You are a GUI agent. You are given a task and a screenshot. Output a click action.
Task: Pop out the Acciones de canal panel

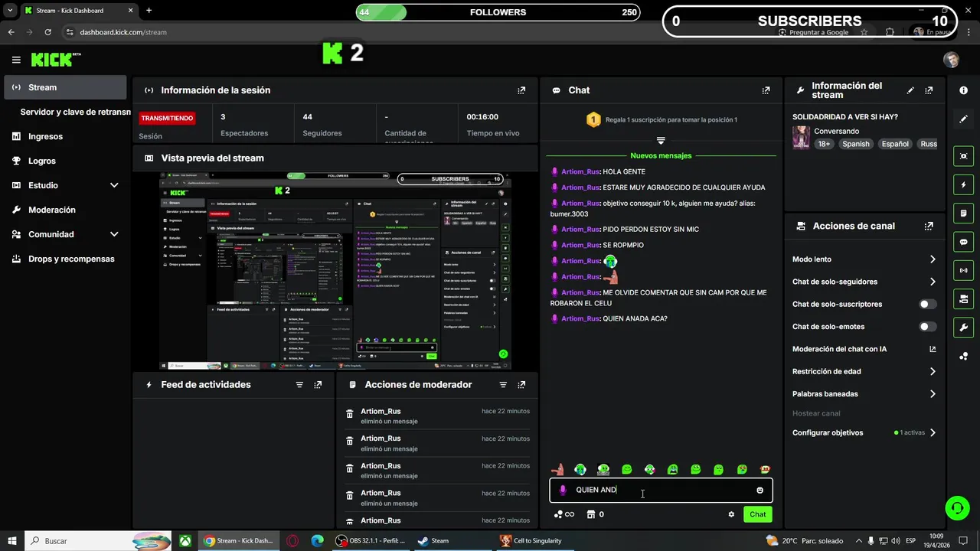point(929,227)
